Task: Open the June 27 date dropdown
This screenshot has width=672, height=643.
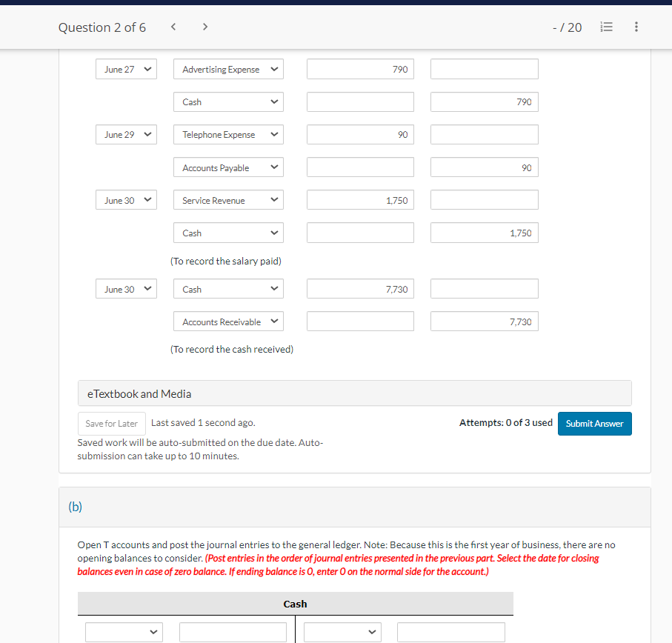Action: click(x=126, y=68)
